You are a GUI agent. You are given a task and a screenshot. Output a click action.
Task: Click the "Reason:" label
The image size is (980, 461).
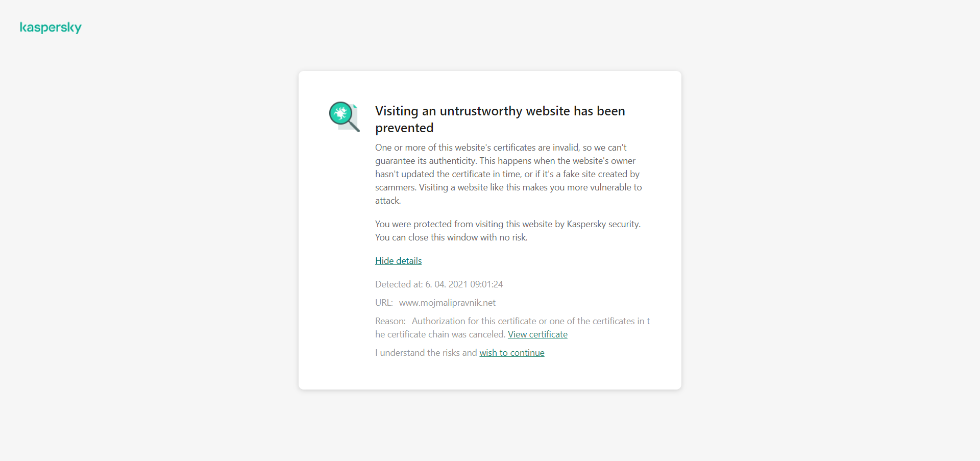[x=390, y=321]
